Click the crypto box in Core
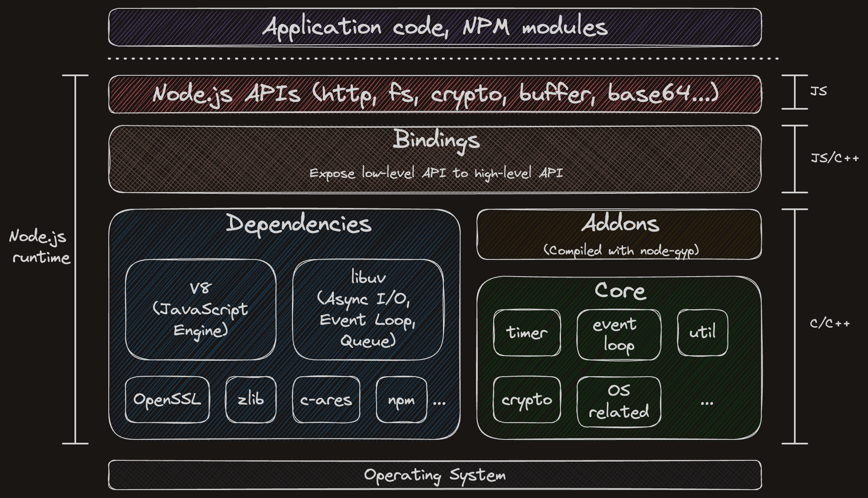868x498 pixels. (527, 400)
